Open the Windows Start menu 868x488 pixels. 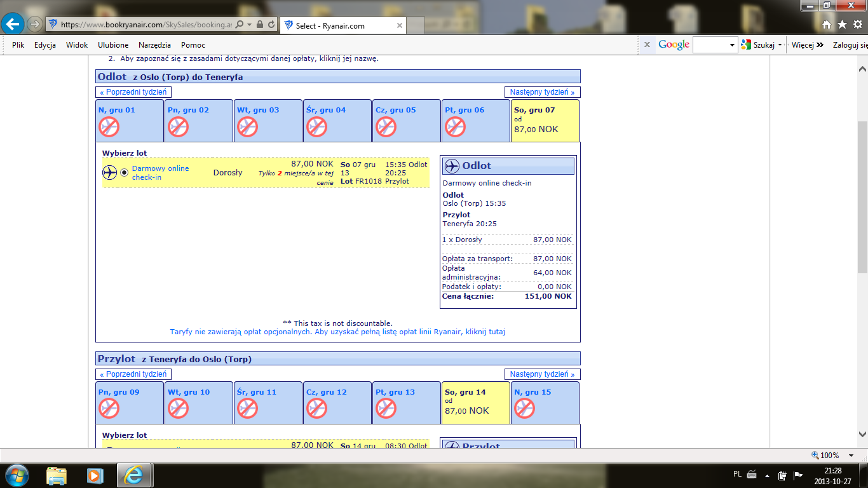[x=16, y=475]
